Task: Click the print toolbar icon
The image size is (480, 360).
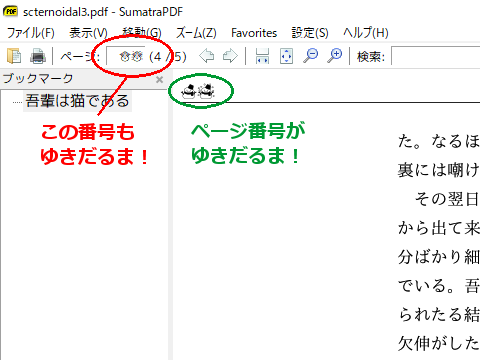Action: 38,56
